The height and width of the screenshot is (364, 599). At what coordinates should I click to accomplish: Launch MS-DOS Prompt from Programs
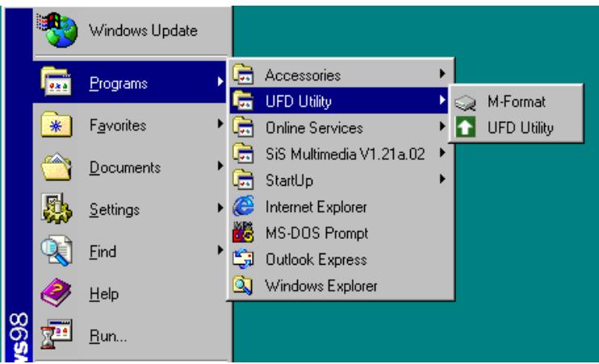pos(339,232)
